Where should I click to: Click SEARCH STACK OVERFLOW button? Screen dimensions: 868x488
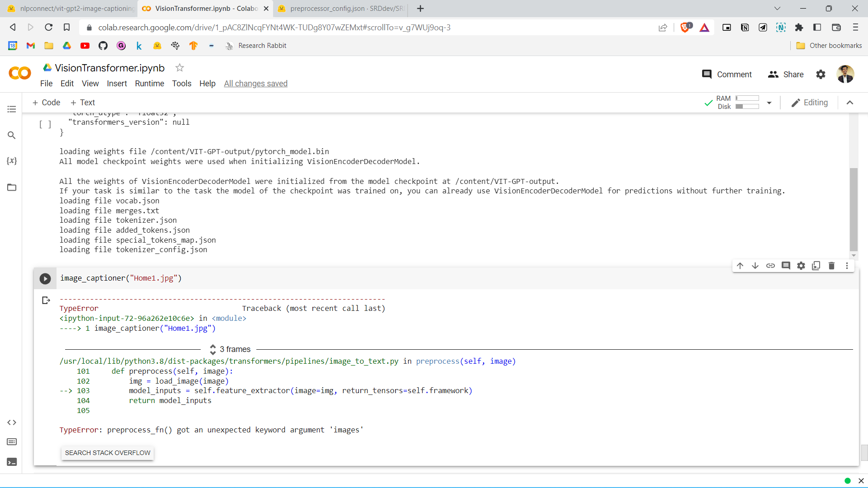108,453
